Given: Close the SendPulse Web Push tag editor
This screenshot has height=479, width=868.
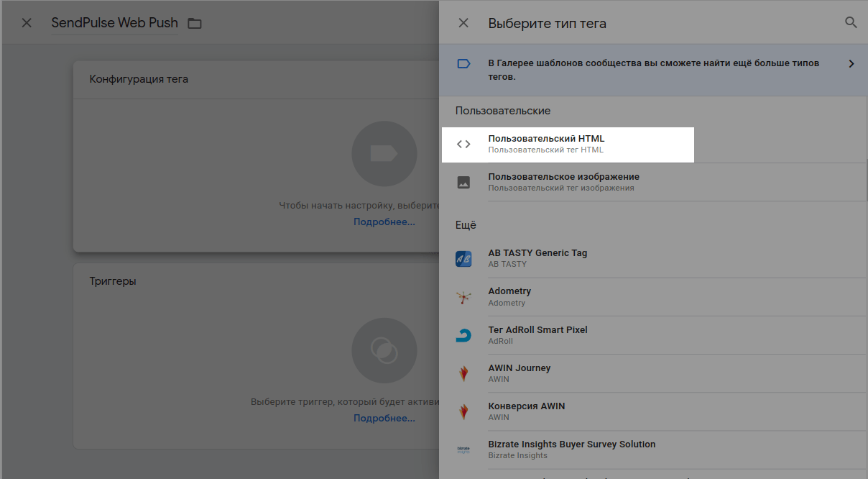Looking at the screenshot, I should [x=27, y=23].
